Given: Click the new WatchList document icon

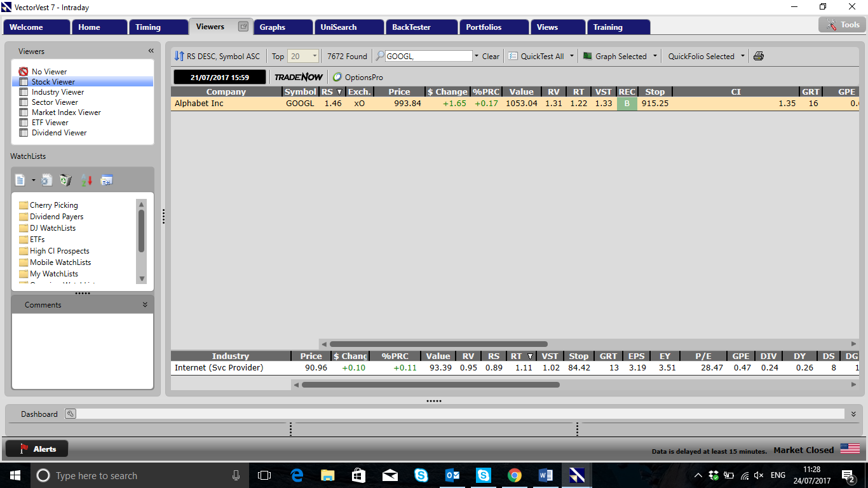Looking at the screenshot, I should (20, 180).
